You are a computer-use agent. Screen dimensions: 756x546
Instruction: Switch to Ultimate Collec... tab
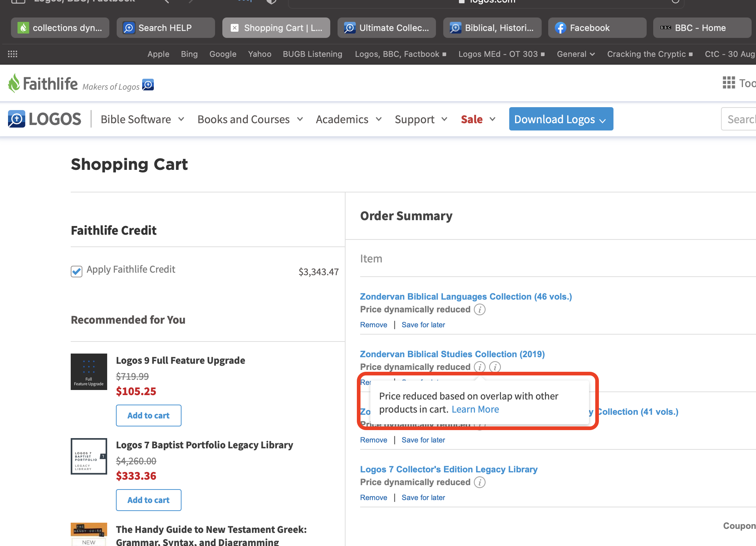click(x=387, y=28)
